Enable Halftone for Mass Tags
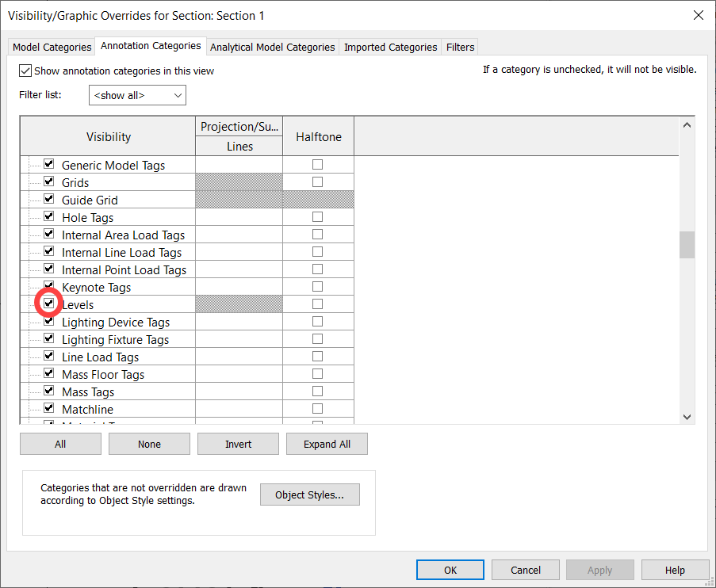This screenshot has width=716, height=588. 317,391
